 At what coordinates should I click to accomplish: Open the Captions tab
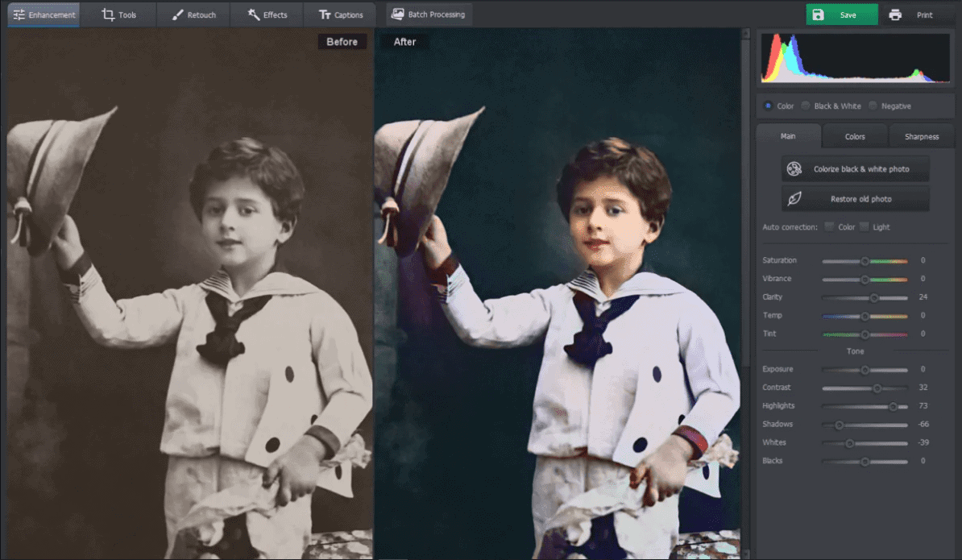click(x=341, y=15)
